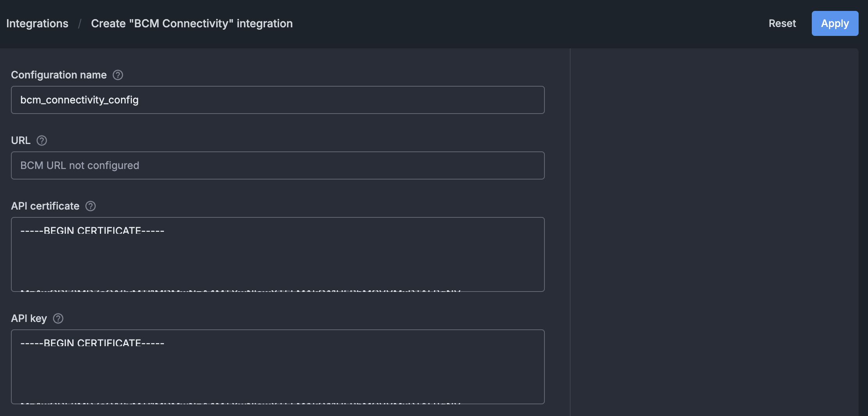
Task: Click the Configuration name label
Action: pos(59,75)
